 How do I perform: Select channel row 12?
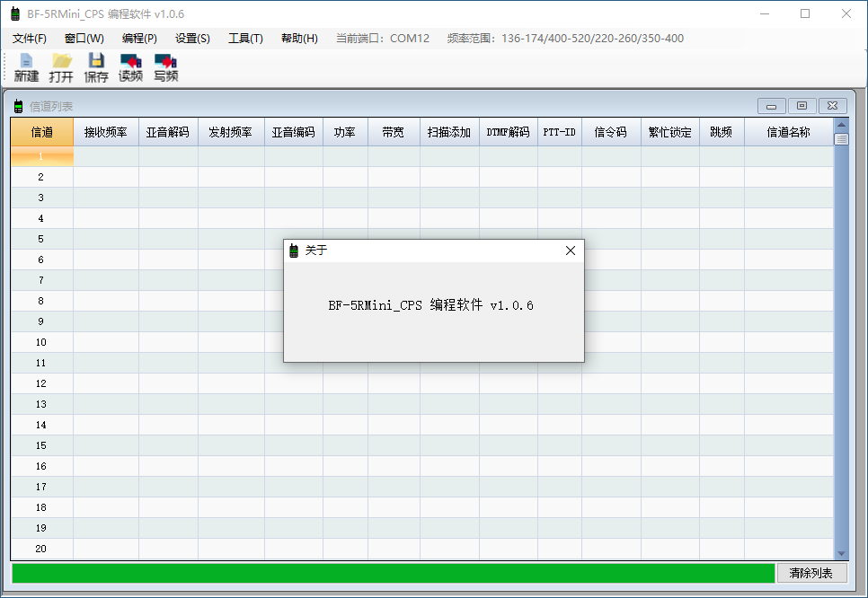41,383
